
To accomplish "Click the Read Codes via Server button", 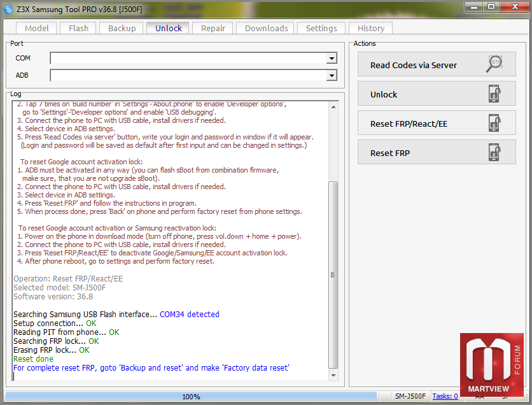I will [x=437, y=64].
